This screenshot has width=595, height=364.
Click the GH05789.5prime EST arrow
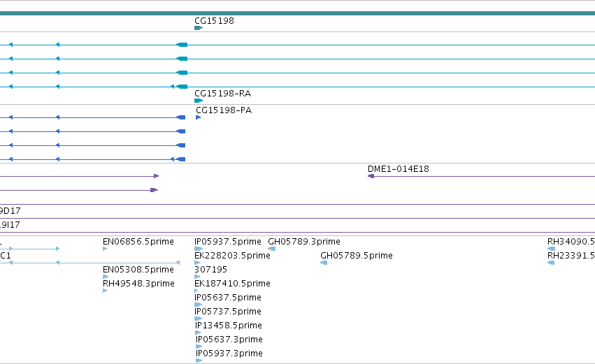click(x=324, y=263)
